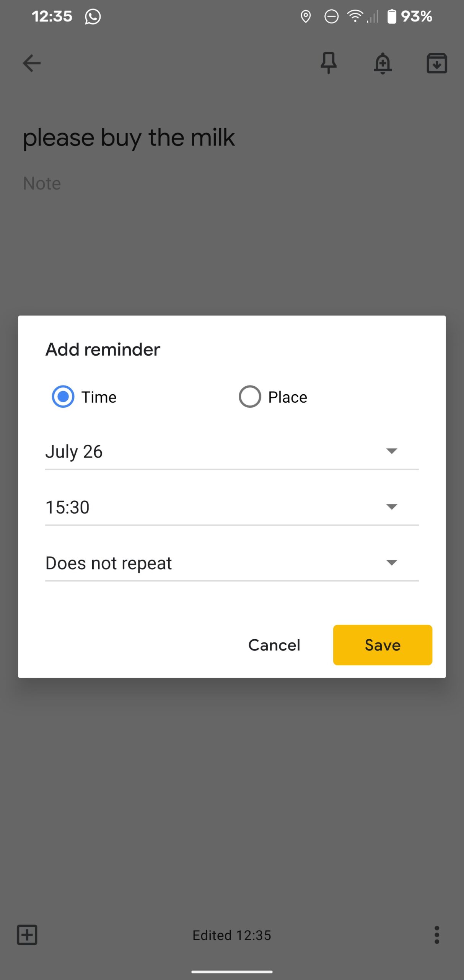Tap the Do Not Disturb status icon
464x980 pixels.
pyautogui.click(x=331, y=16)
